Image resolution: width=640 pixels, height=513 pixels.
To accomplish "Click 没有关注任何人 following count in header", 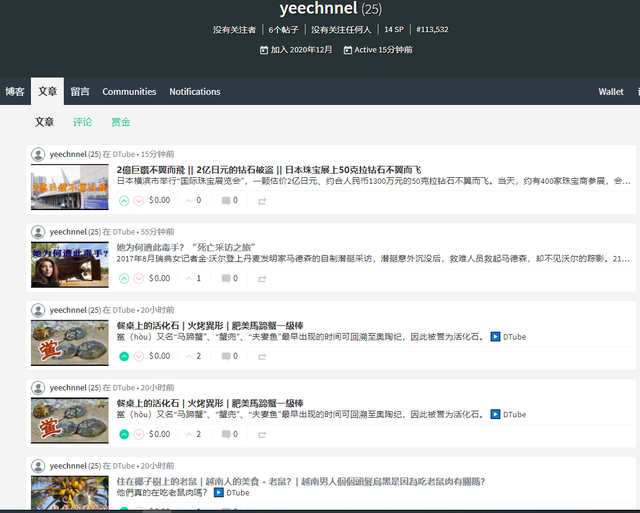I will (341, 29).
